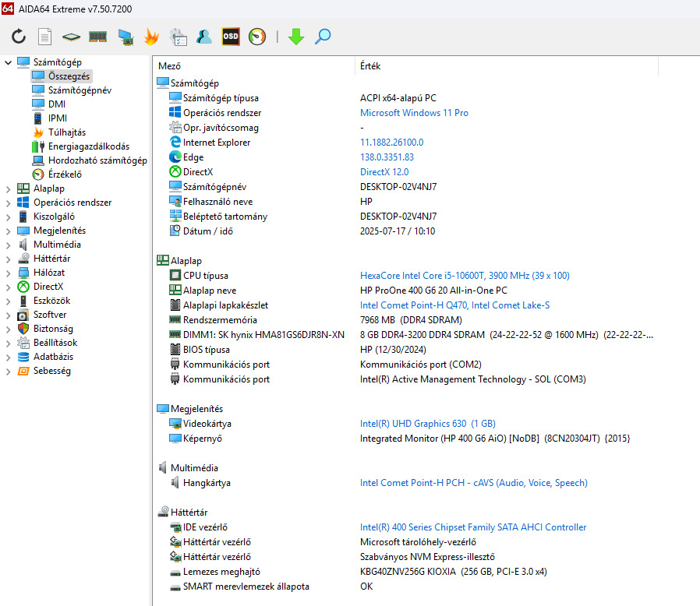Click the BIOS típusa chip icon
This screenshot has height=606, width=700.
[x=175, y=350]
